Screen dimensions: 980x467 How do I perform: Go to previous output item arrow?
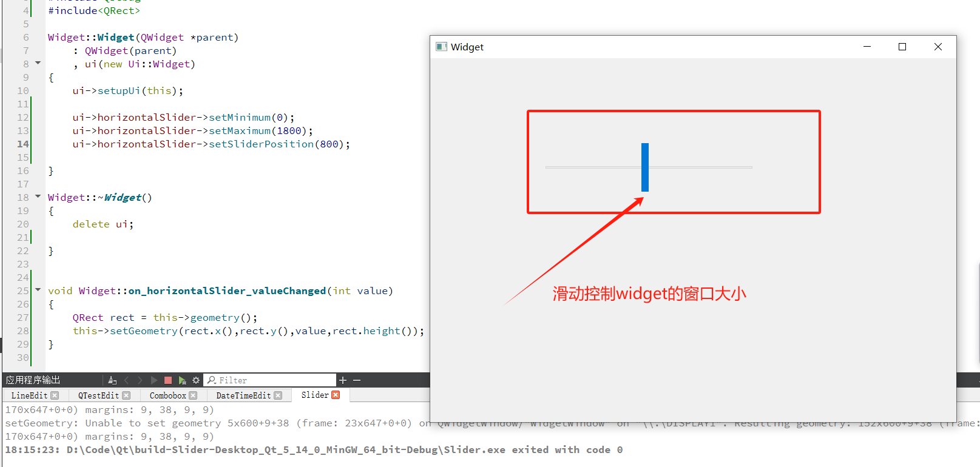pyautogui.click(x=127, y=380)
